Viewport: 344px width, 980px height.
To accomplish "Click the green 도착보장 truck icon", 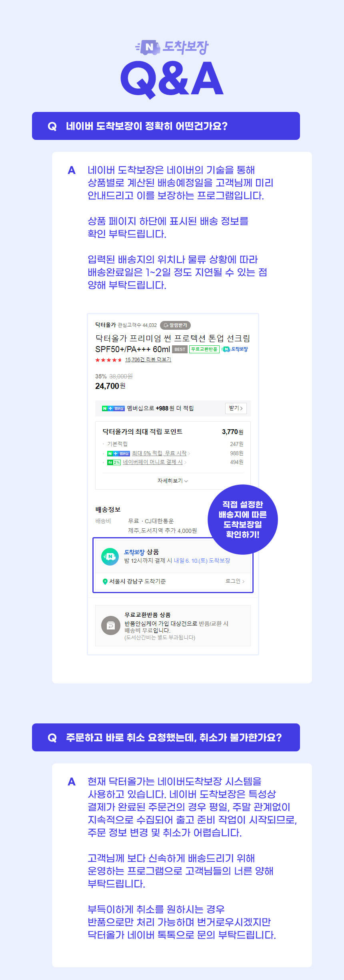I will point(110,556).
